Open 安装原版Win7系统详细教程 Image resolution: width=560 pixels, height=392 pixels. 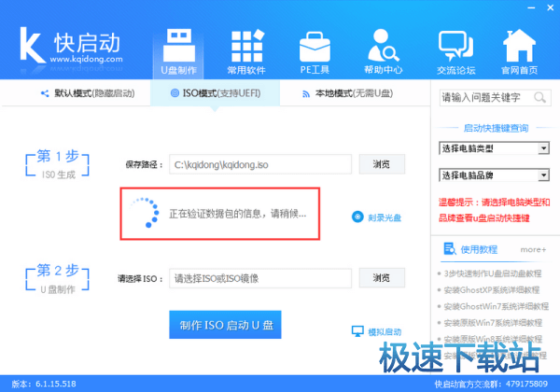click(x=493, y=323)
